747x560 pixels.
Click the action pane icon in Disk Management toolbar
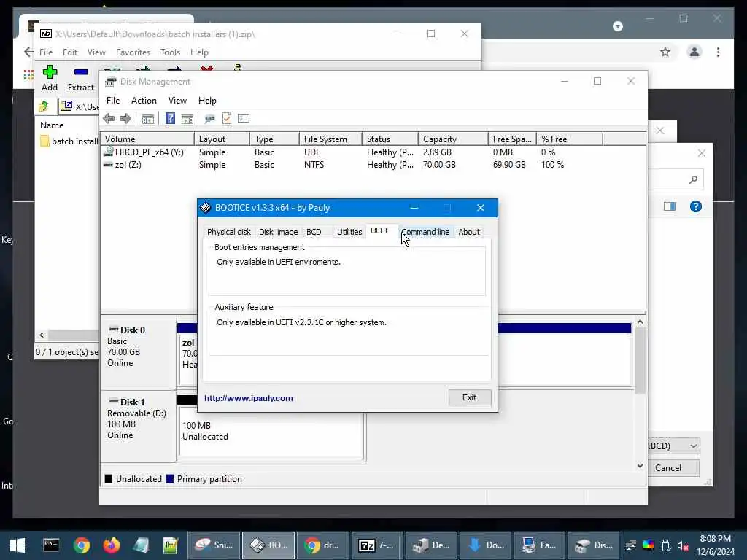[187, 119]
